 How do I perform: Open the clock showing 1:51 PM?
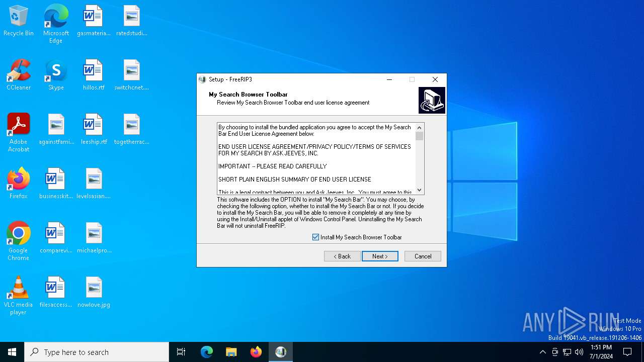click(x=601, y=352)
